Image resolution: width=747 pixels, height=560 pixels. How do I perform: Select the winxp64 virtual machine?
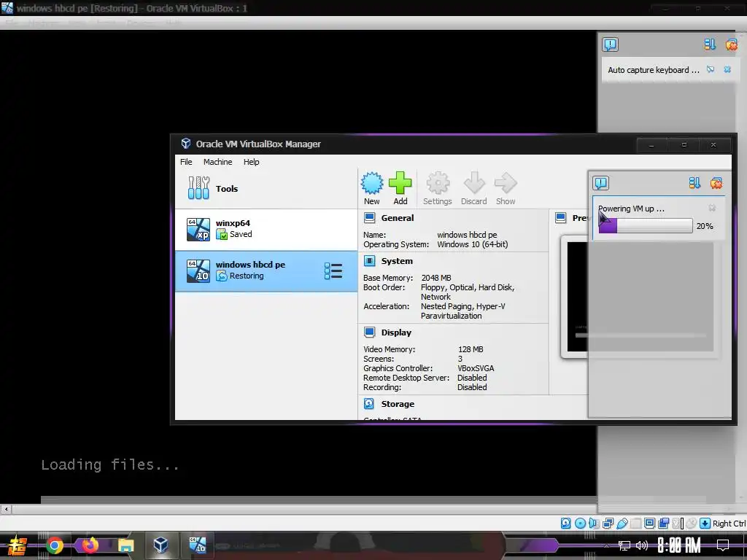tap(266, 229)
